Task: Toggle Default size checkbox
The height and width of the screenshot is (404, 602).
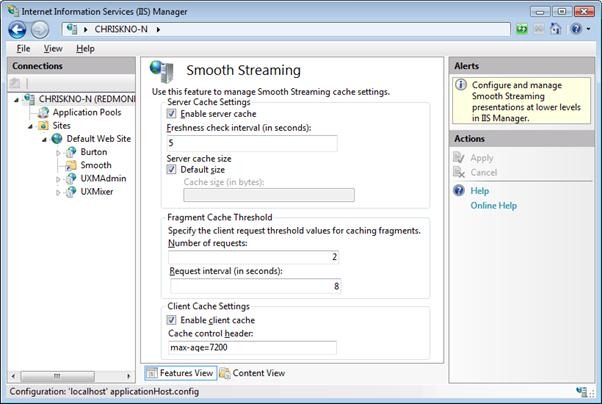Action: pyautogui.click(x=171, y=169)
